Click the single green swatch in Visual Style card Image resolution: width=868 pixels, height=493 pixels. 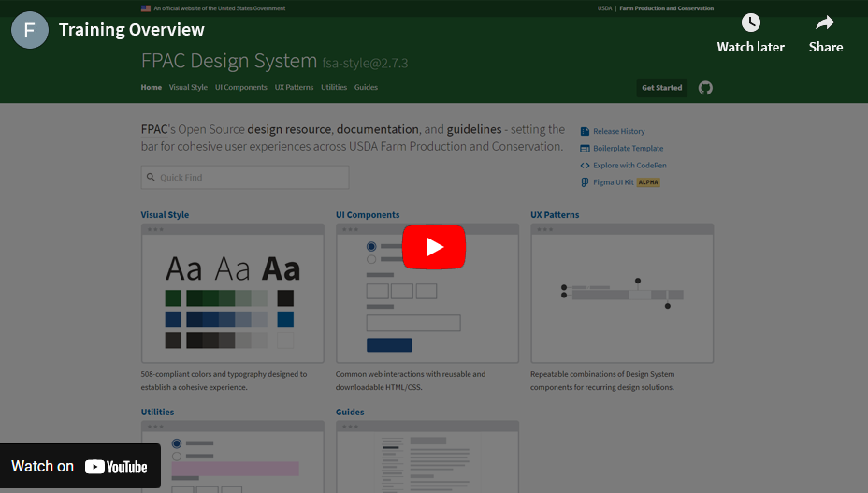click(x=173, y=298)
